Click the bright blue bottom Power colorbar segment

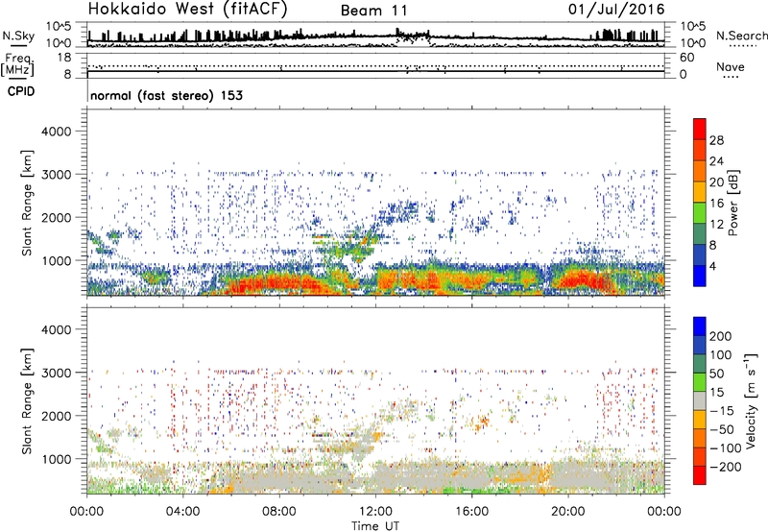pos(700,276)
